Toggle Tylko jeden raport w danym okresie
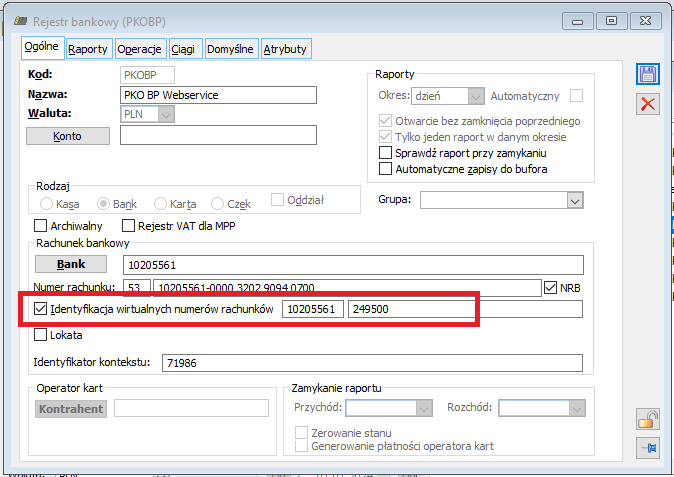 point(385,137)
